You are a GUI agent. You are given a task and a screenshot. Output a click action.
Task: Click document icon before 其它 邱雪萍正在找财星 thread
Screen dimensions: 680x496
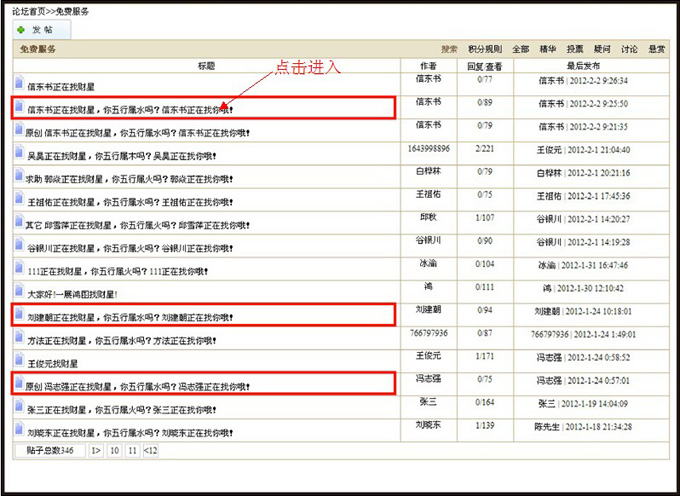pos(19,221)
